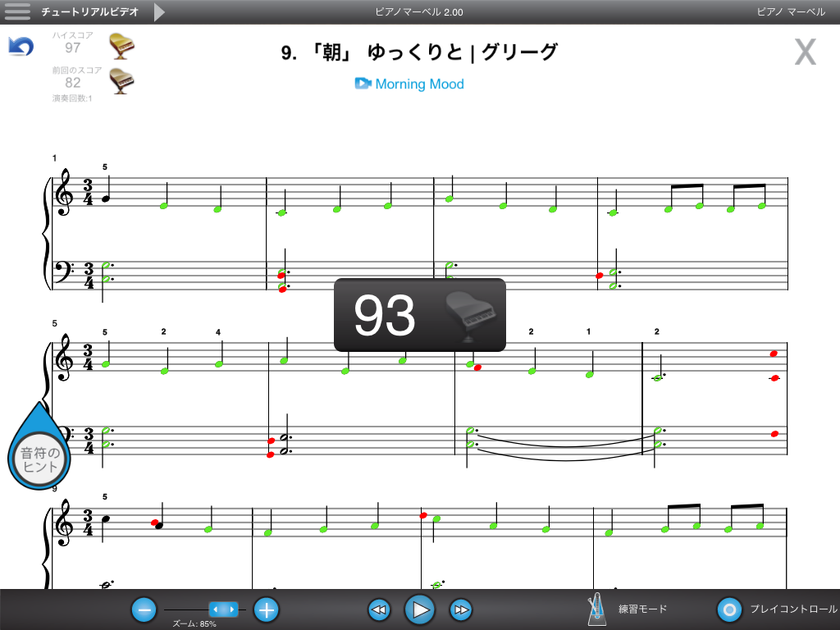Open the hamburger menu

tap(15, 13)
